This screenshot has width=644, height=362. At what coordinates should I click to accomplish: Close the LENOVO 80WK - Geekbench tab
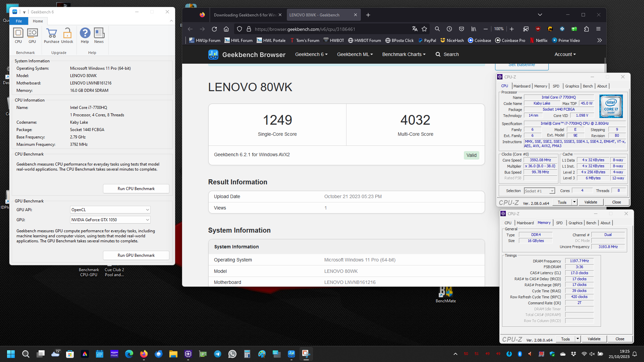(356, 15)
